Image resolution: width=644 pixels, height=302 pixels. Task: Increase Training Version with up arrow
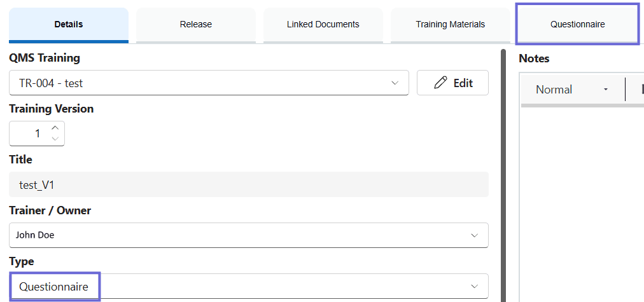click(55, 128)
